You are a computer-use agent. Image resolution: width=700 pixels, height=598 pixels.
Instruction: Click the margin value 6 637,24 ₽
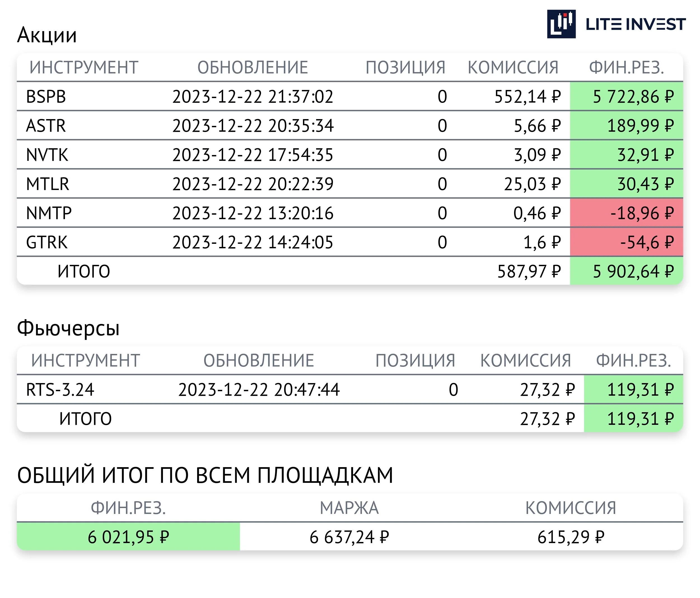[x=349, y=537]
